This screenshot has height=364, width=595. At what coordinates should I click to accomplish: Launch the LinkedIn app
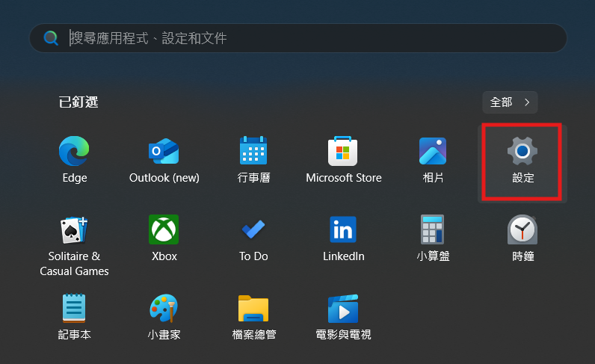[343, 238]
